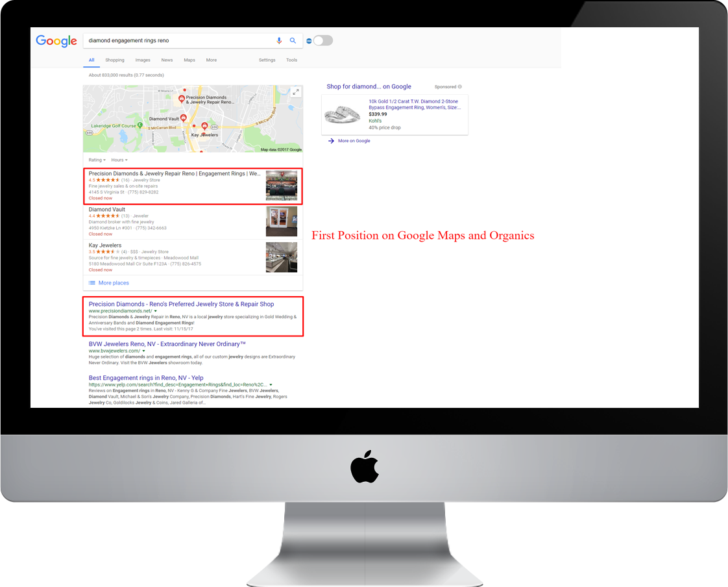Viewport: 728px width, 587px height.
Task: Click the Google logo
Action: pos(56,41)
